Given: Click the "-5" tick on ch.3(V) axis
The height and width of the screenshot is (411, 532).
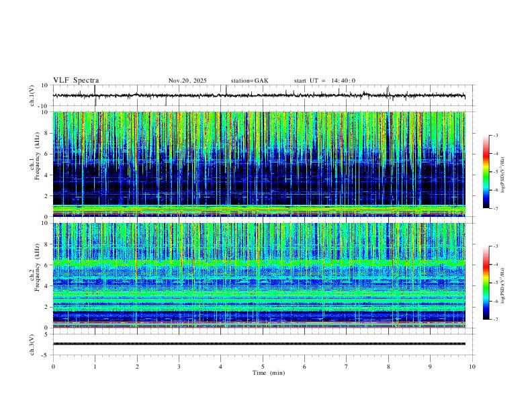Looking at the screenshot, I should pos(46,355).
